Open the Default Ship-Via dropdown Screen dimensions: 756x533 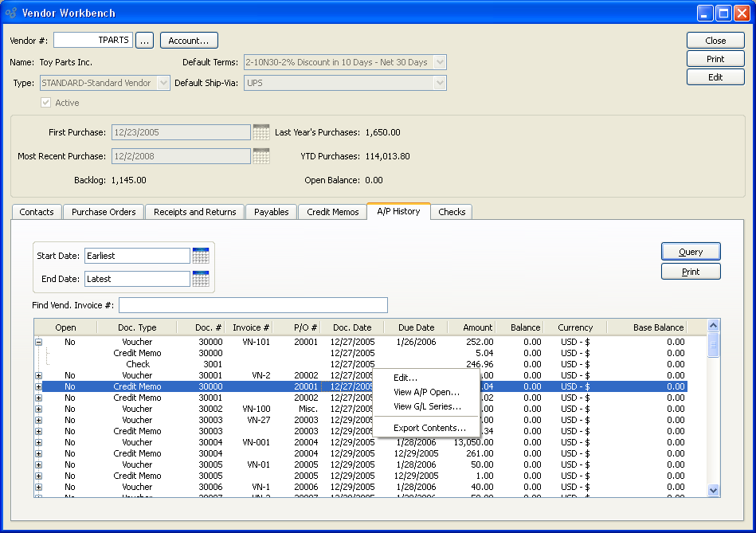440,83
